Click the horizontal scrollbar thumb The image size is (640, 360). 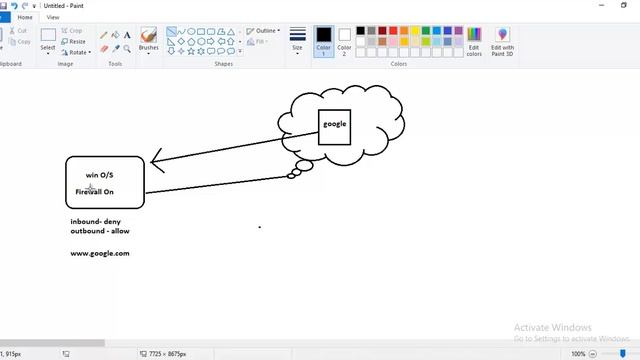click(x=52, y=343)
